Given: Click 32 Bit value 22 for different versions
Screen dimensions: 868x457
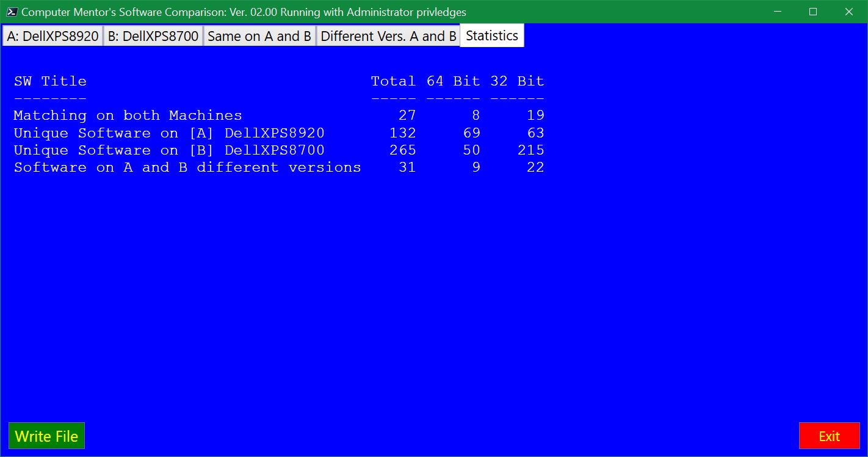Looking at the screenshot, I should click(535, 167).
